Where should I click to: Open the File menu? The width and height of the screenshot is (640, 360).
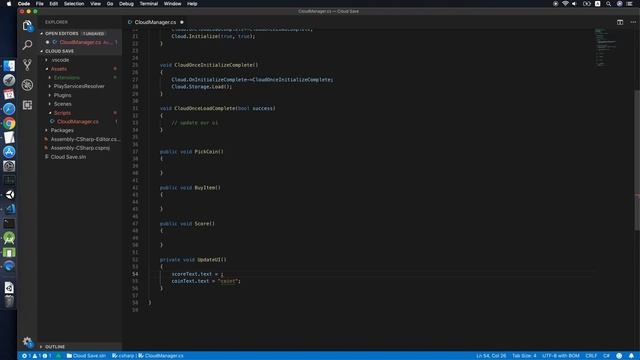40,4
